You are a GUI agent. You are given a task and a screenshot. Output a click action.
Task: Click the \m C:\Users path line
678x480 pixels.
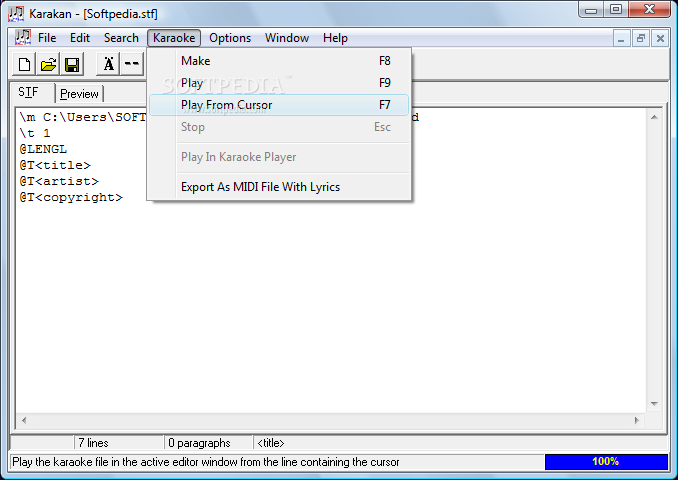click(83, 117)
